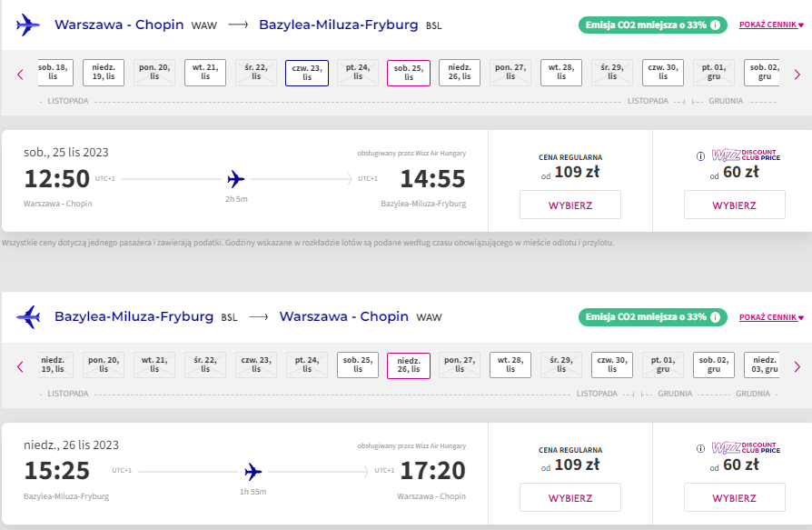This screenshot has height=530, width=812.
Task: Click the return flight airplane icon in the BSL header
Action: click(28, 317)
